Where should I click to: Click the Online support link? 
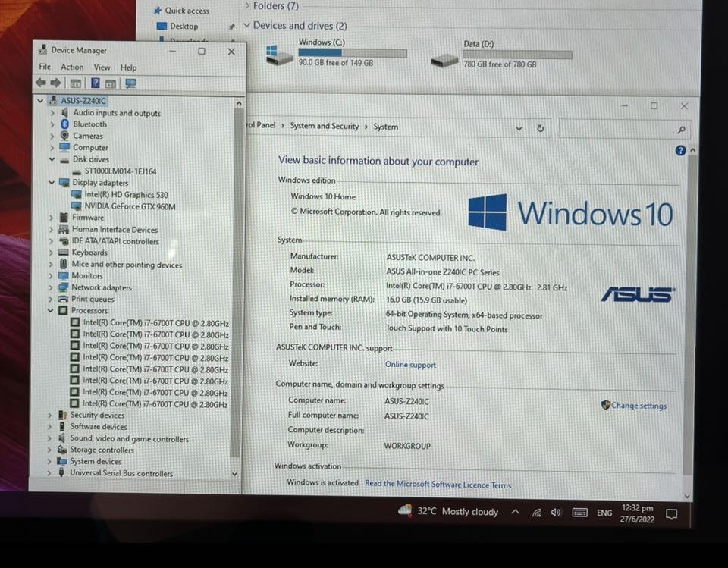click(410, 365)
